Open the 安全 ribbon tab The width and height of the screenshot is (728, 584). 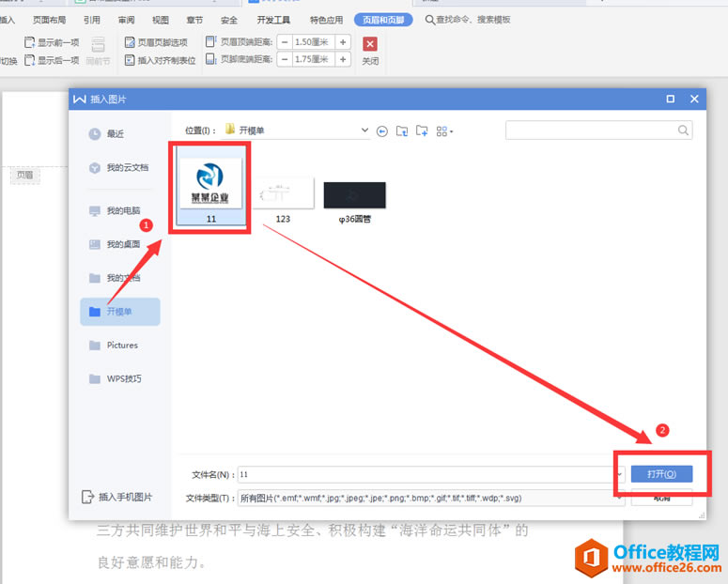tap(229, 20)
